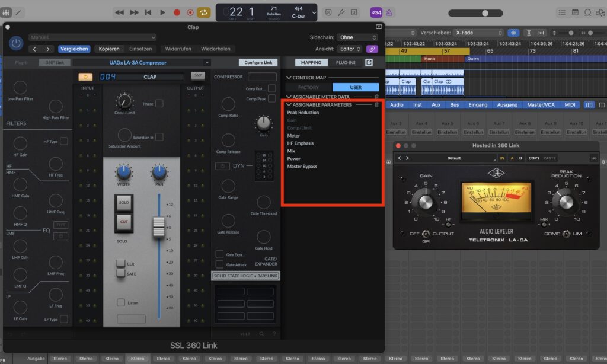Click the master volume slider in the top bar

pyautogui.click(x=475, y=13)
